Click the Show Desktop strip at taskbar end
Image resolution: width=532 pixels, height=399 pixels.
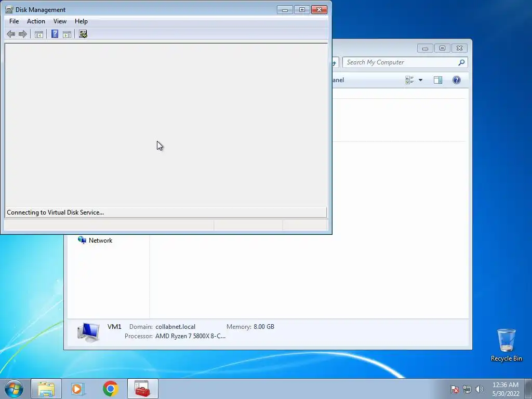pos(528,389)
